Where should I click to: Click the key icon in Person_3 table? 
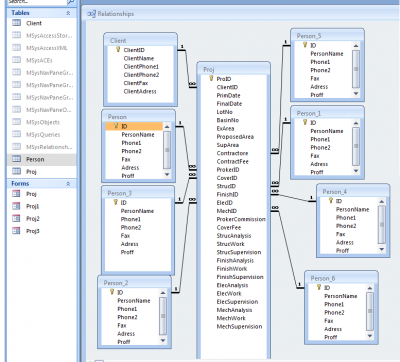(x=115, y=202)
